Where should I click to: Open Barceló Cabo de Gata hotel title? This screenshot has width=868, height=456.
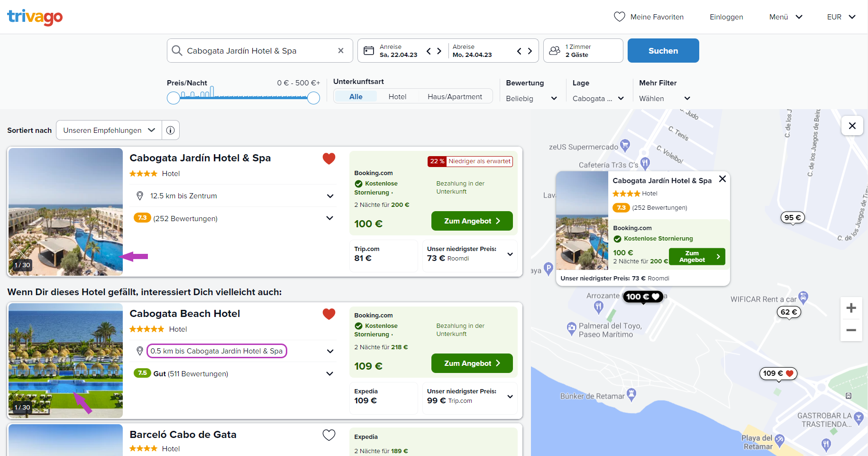[183, 435]
